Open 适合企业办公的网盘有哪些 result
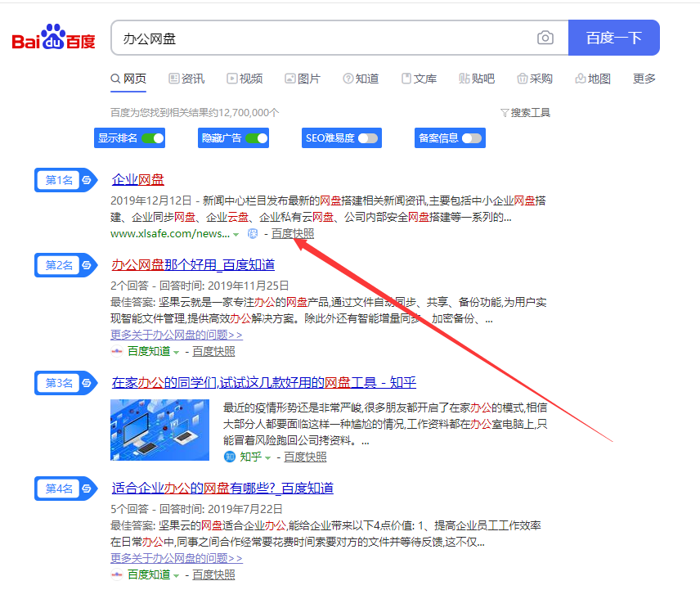The image size is (700, 590). 222,489
